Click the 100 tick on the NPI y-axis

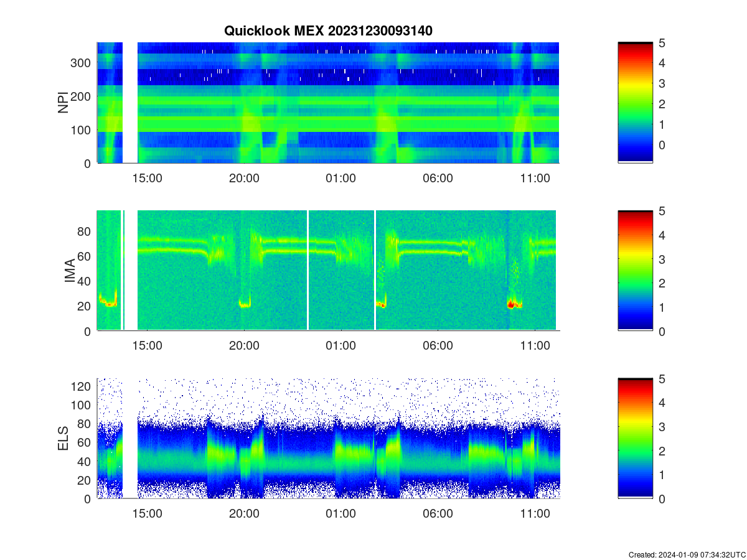(x=82, y=129)
